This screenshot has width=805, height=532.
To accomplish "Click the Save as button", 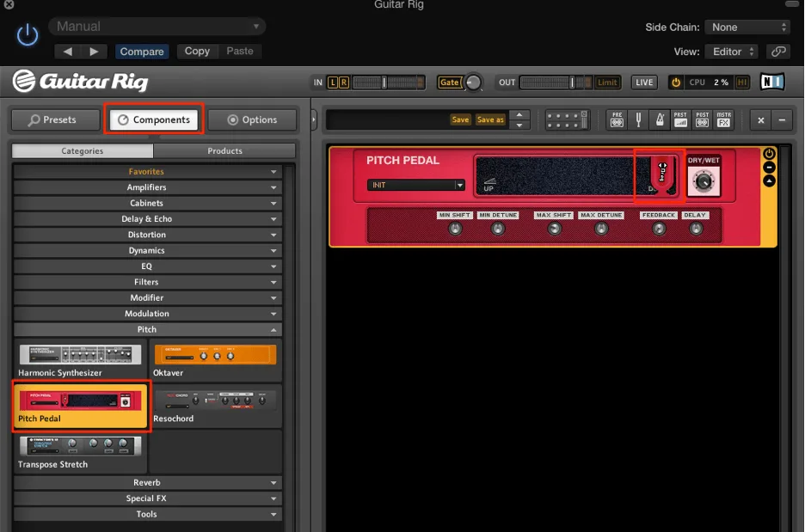I will [x=490, y=119].
